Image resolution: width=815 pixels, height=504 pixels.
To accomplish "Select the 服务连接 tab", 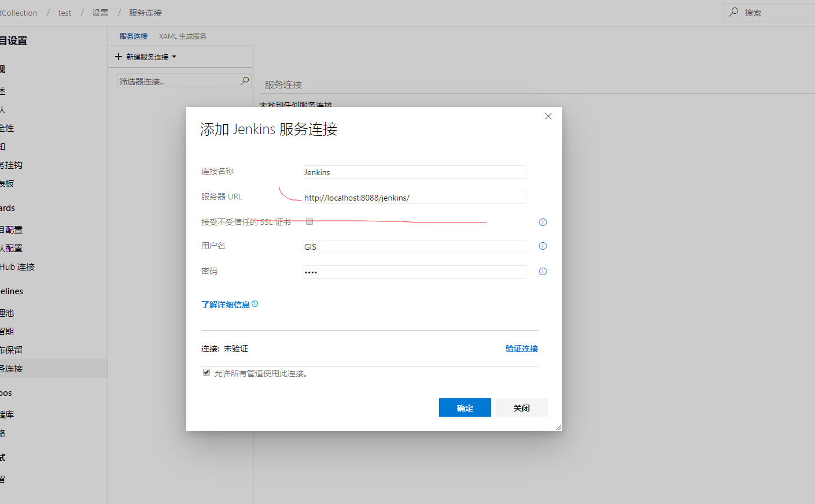I will tap(134, 36).
